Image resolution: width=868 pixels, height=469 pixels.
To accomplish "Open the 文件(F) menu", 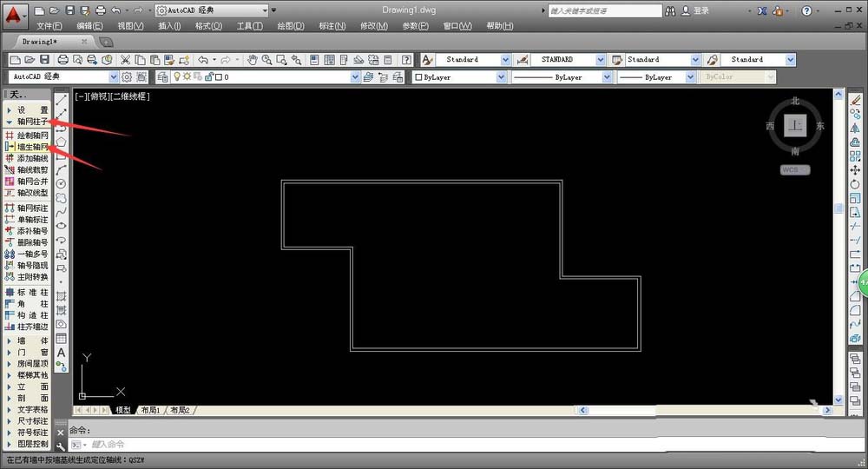I will click(49, 26).
